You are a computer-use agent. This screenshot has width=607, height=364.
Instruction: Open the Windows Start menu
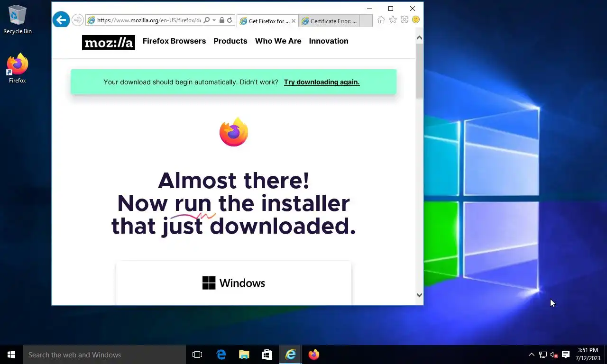[x=11, y=355]
